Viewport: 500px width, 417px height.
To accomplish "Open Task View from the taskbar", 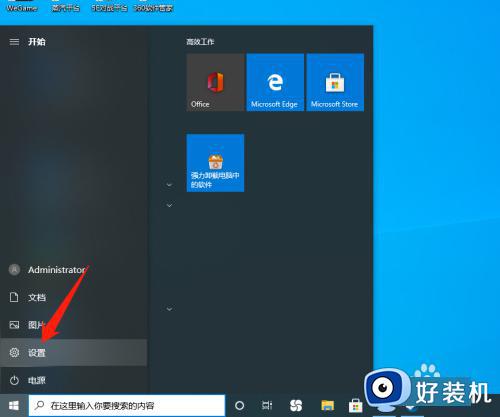I will [x=267, y=406].
